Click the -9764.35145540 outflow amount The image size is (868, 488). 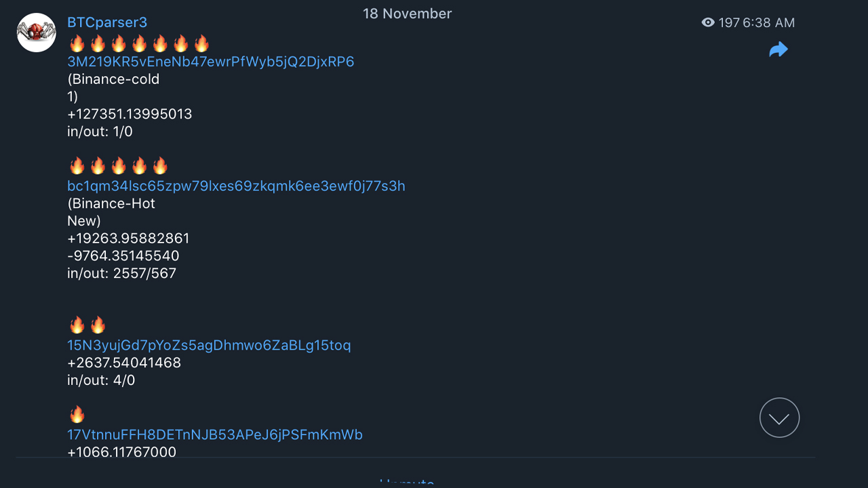[123, 256]
